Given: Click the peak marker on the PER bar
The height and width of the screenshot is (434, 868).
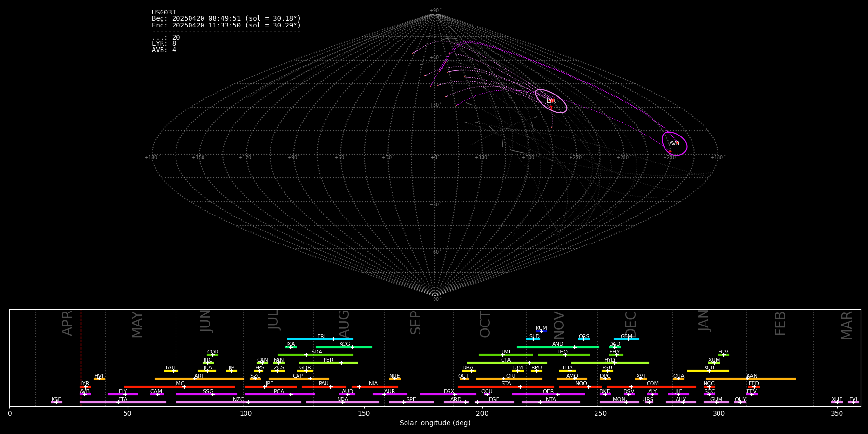Looking at the screenshot, I should pyautogui.click(x=341, y=363).
